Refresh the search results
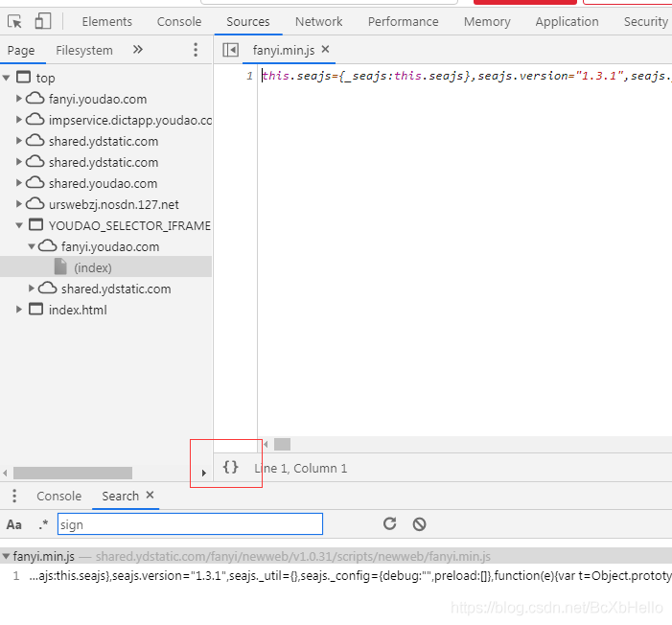 [x=389, y=523]
